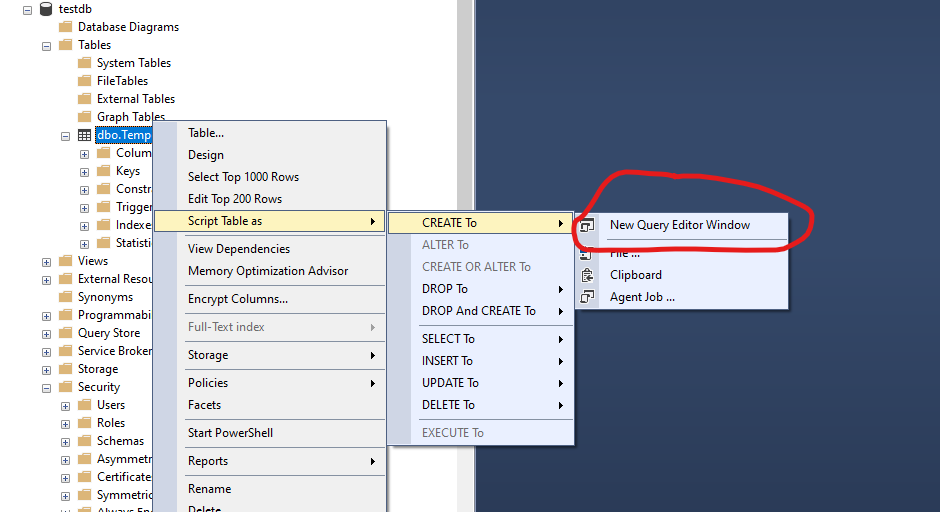Image resolution: width=940 pixels, height=512 pixels.
Task: Open the DROP And CREATE To submenu
Action: click(480, 311)
